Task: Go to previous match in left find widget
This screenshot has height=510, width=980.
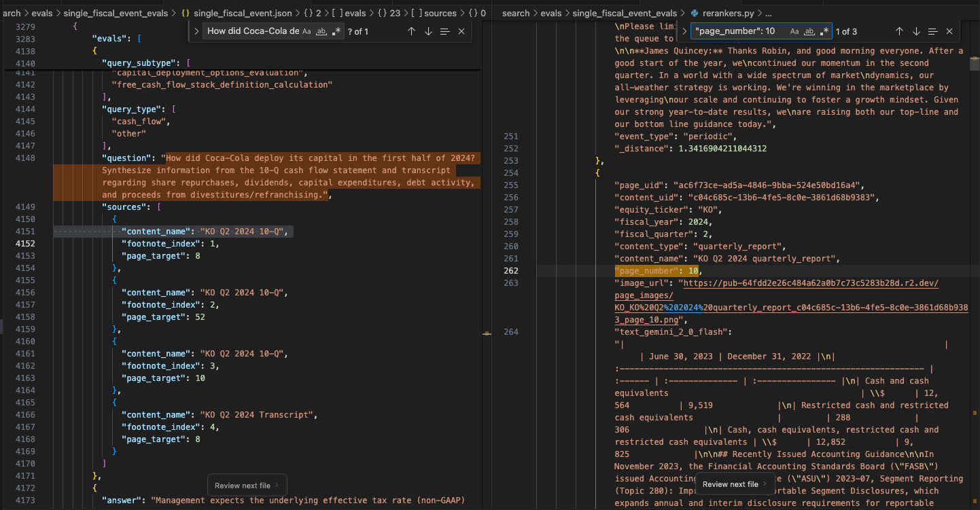Action: pyautogui.click(x=411, y=31)
